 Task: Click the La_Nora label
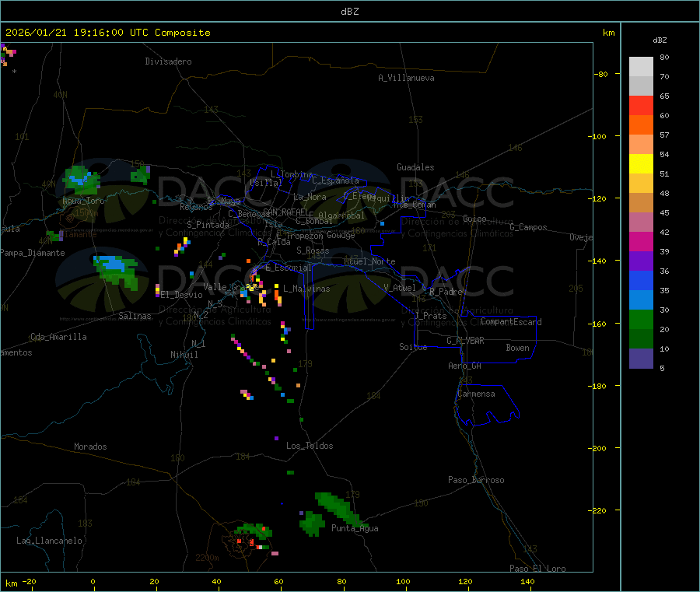click(x=310, y=197)
